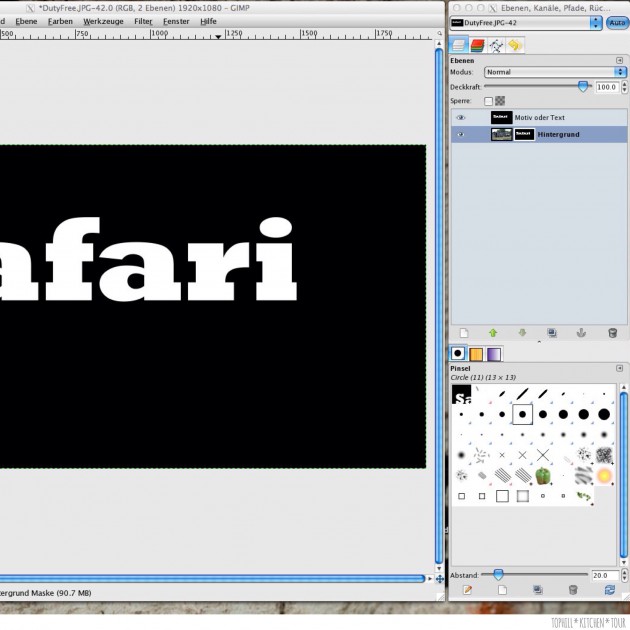Screen dimensions: 630x630
Task: Select the first diagonal stripes brush
Action: 502,476
